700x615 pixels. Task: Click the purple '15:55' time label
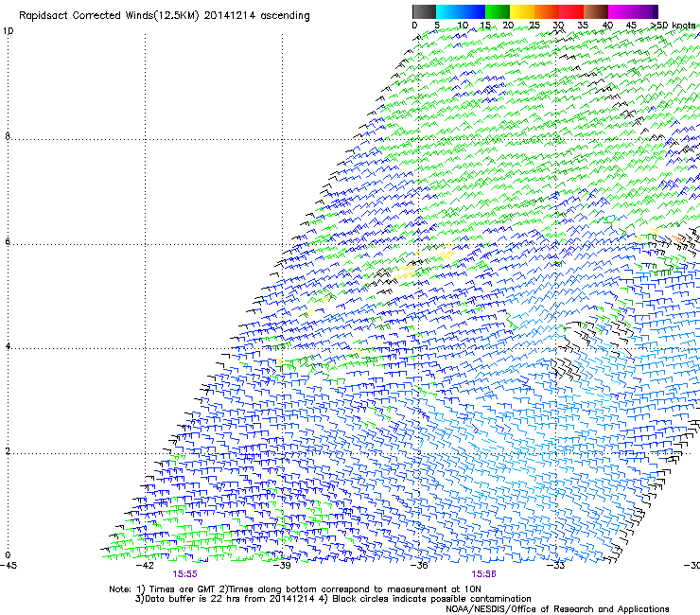point(184,574)
